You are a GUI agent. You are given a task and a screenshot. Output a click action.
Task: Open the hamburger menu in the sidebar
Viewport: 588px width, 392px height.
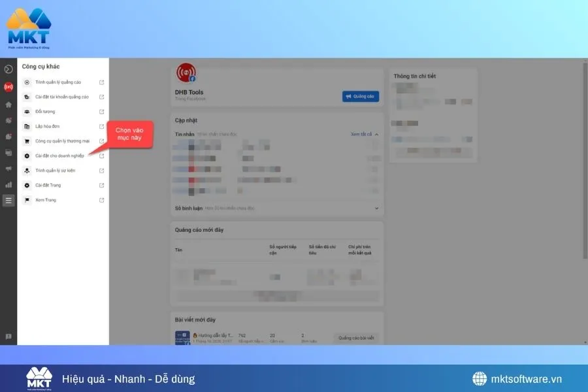click(8, 200)
